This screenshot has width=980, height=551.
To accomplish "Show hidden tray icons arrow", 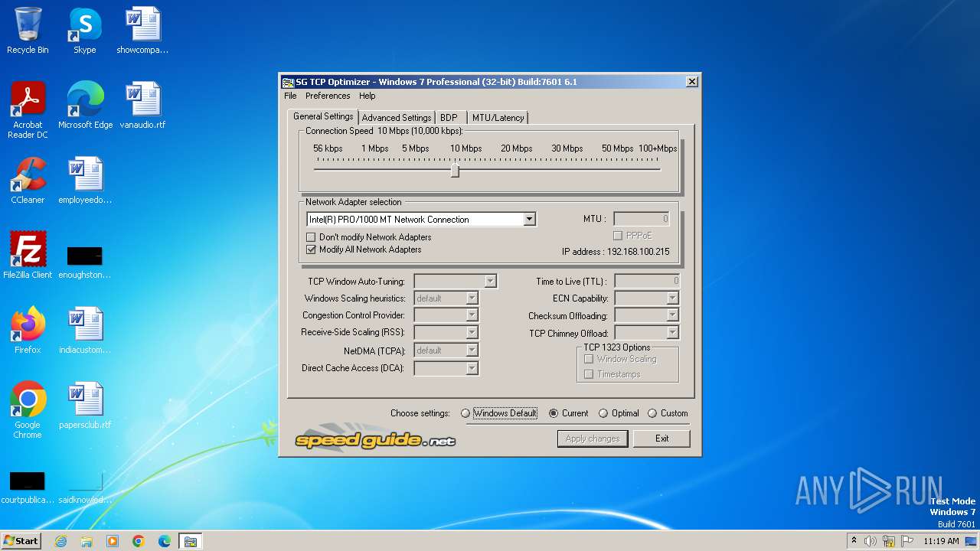I will [x=854, y=541].
